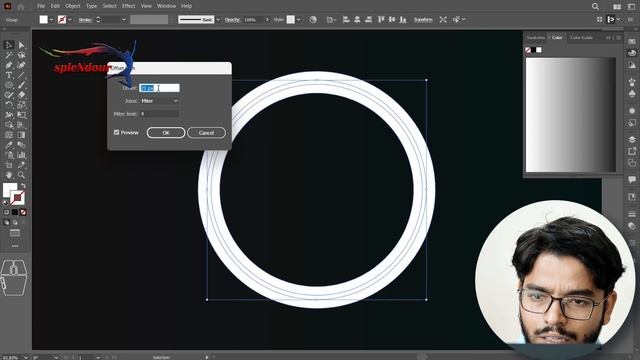Screen dimensions: 640x360
Task: Click the Miter limit input field
Action: click(160, 114)
